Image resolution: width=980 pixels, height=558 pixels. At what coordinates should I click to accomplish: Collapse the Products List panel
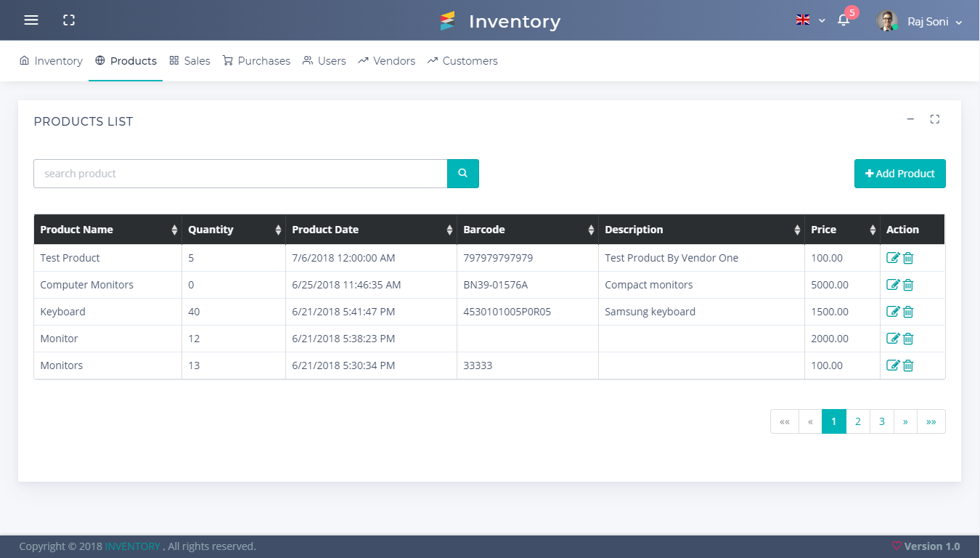[910, 119]
